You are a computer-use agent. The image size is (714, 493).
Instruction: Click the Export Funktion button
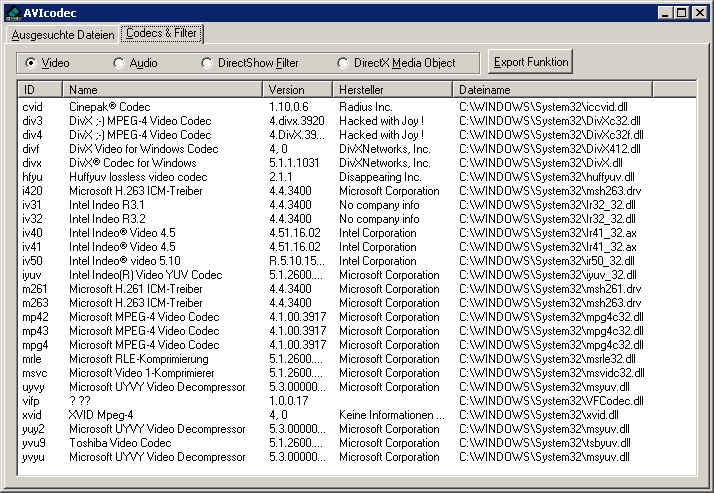click(x=530, y=62)
